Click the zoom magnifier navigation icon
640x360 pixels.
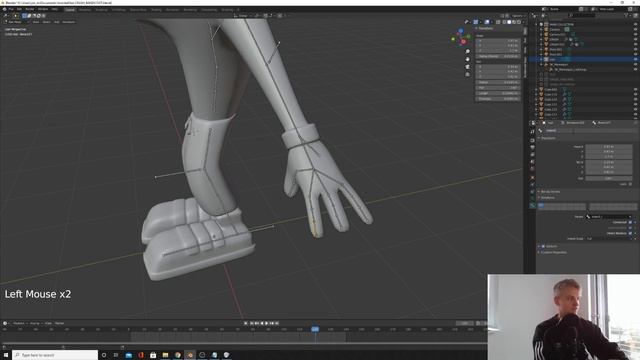coord(467,51)
